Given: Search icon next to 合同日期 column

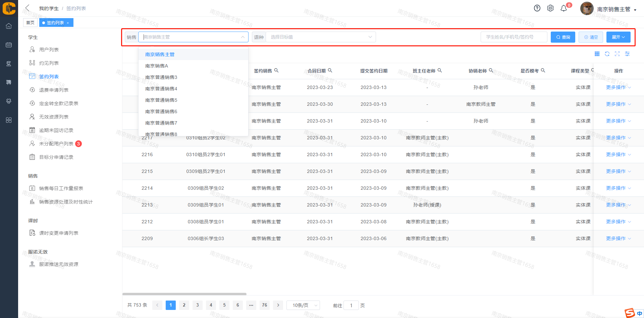Looking at the screenshot, I should pos(330,71).
